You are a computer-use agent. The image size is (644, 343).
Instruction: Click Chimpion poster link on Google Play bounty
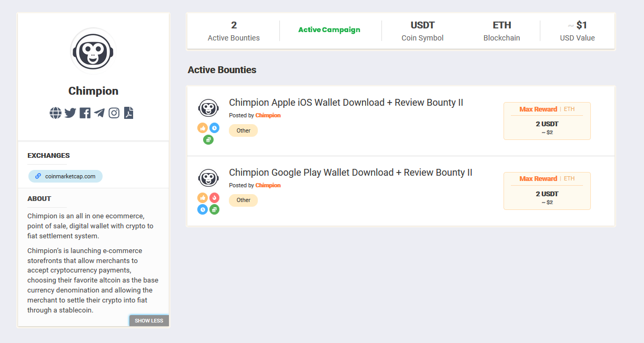[268, 185]
